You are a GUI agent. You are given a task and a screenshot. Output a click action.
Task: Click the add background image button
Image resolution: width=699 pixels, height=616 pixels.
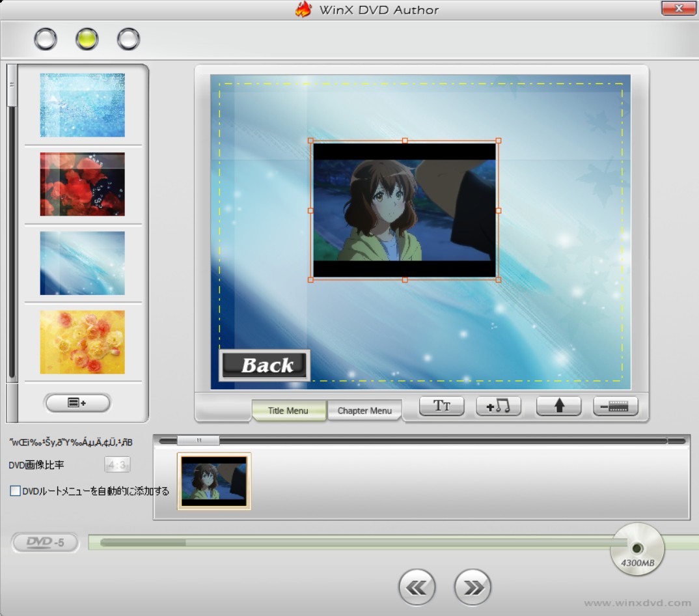point(77,403)
